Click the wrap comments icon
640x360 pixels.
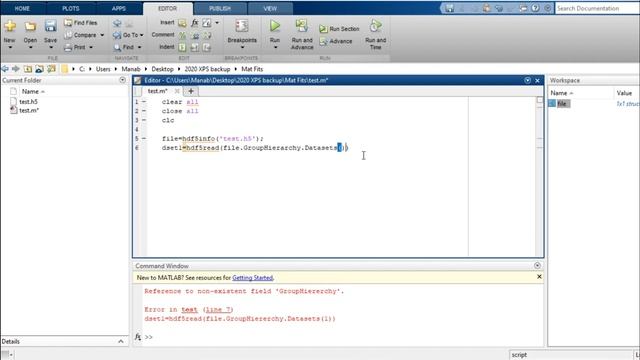point(207,36)
